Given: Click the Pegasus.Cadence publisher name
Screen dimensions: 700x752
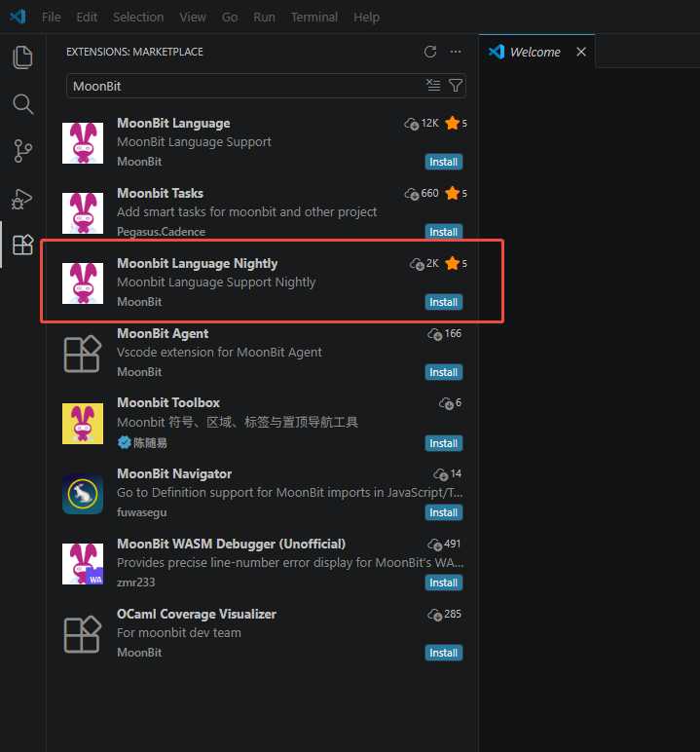Looking at the screenshot, I should pyautogui.click(x=161, y=232).
